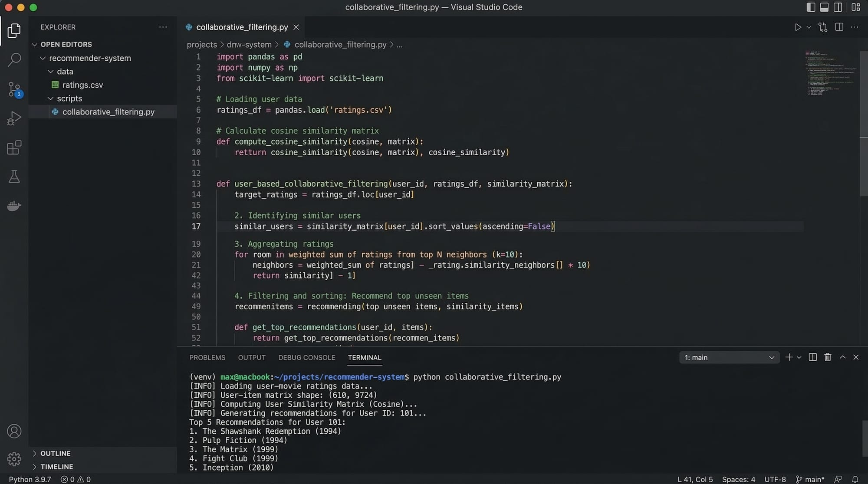Image resolution: width=868 pixels, height=484 pixels.
Task: Open the Docker view icon
Action: coord(14,206)
